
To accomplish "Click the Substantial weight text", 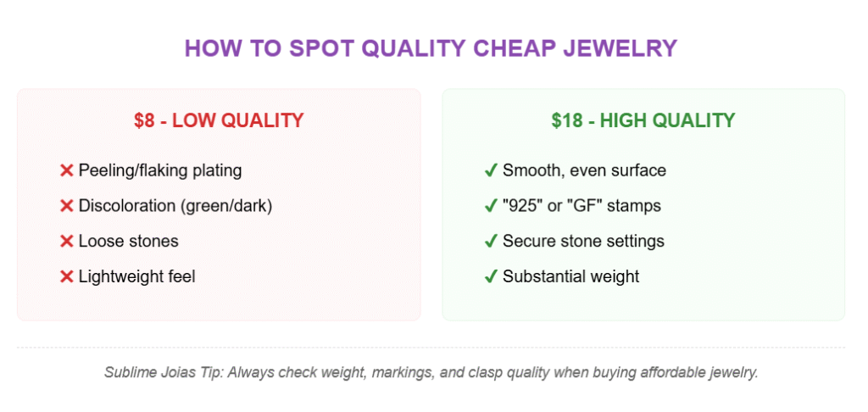I will pos(570,276).
